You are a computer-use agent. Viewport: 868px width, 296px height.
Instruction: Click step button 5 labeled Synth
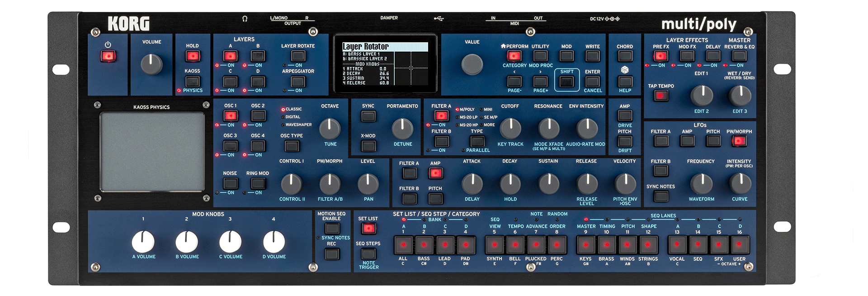tap(494, 245)
